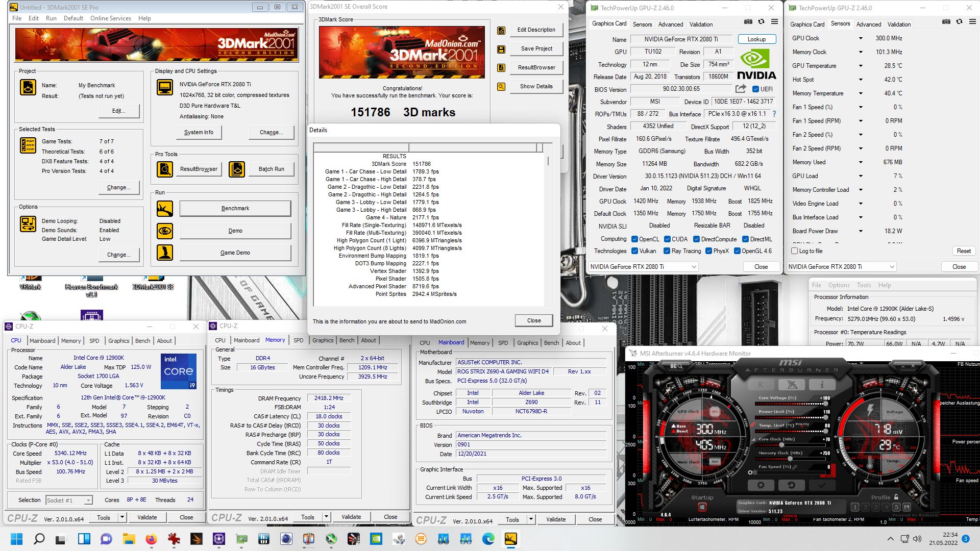This screenshot has width=980, height=551.
Task: Click the Project folder icon in 3DMark2001
Action: click(28, 87)
